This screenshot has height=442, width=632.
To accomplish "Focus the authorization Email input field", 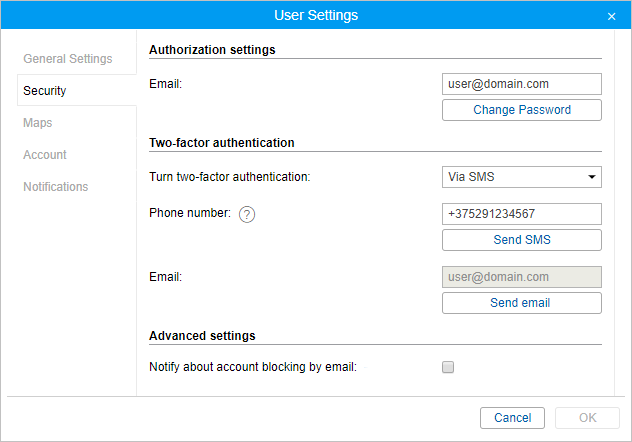I will click(x=521, y=84).
